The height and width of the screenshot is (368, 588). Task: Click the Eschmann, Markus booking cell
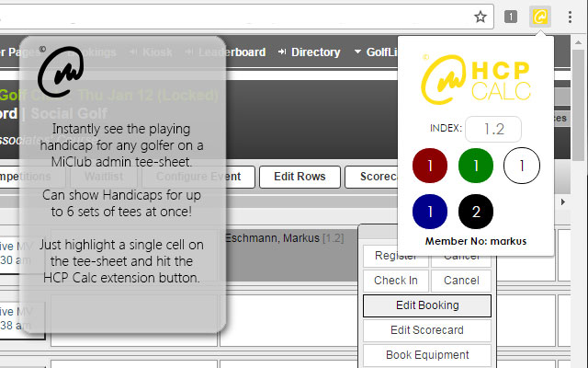288,256
